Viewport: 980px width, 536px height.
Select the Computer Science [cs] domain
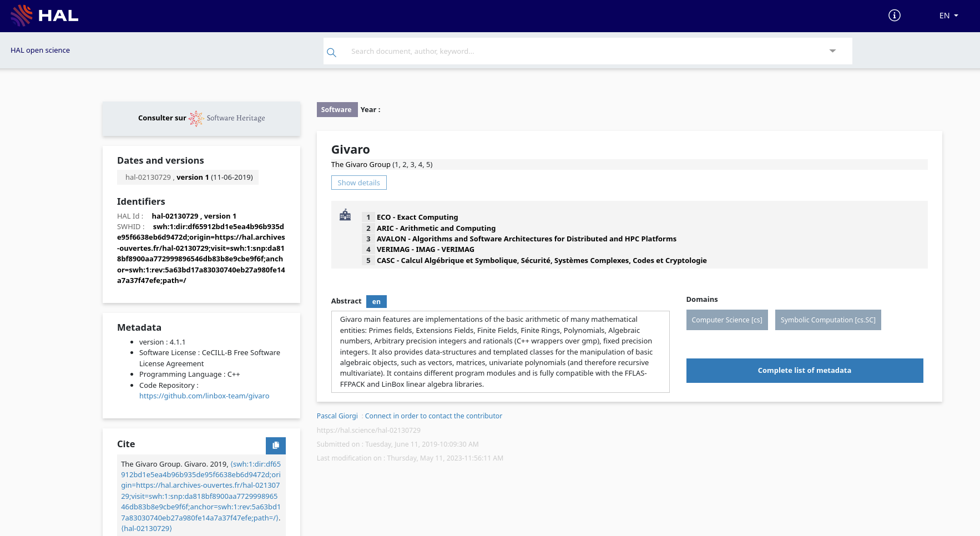coord(726,320)
